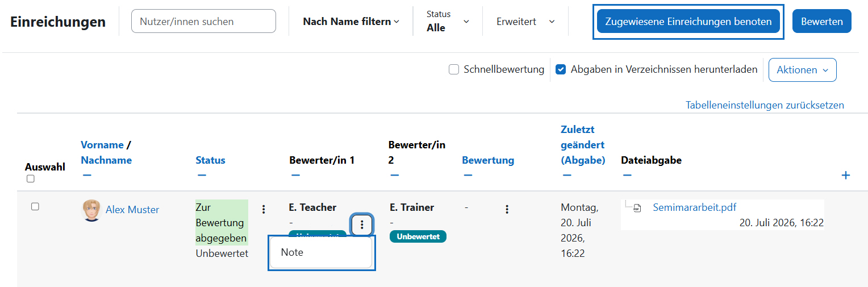Open the three-dot menu beside the Status cell
The image size is (868, 287).
click(x=264, y=209)
